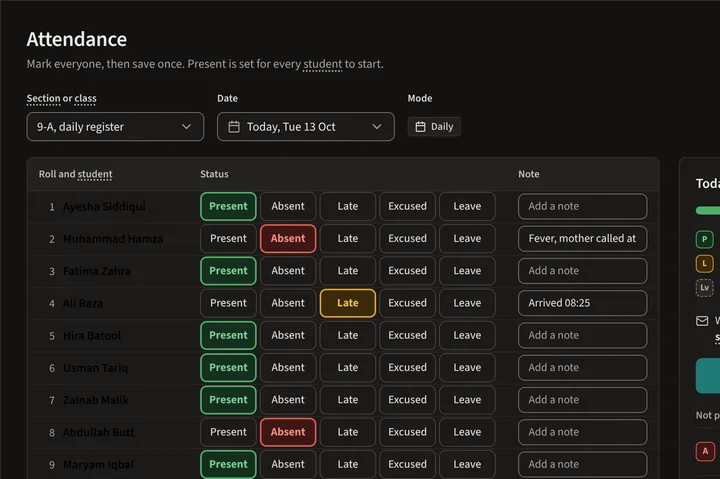Viewport: 720px width, 479px height.
Task: Click the Note column header
Action: coord(529,175)
